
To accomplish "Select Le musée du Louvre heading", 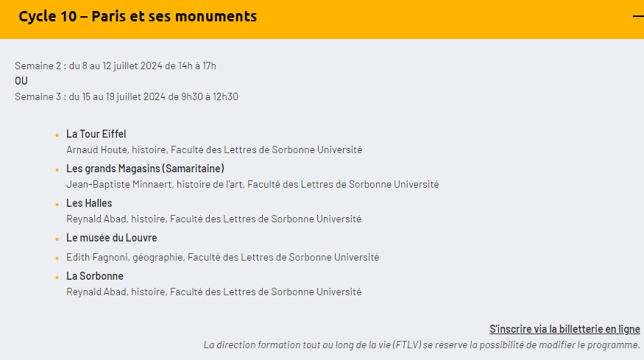I will (x=112, y=238).
